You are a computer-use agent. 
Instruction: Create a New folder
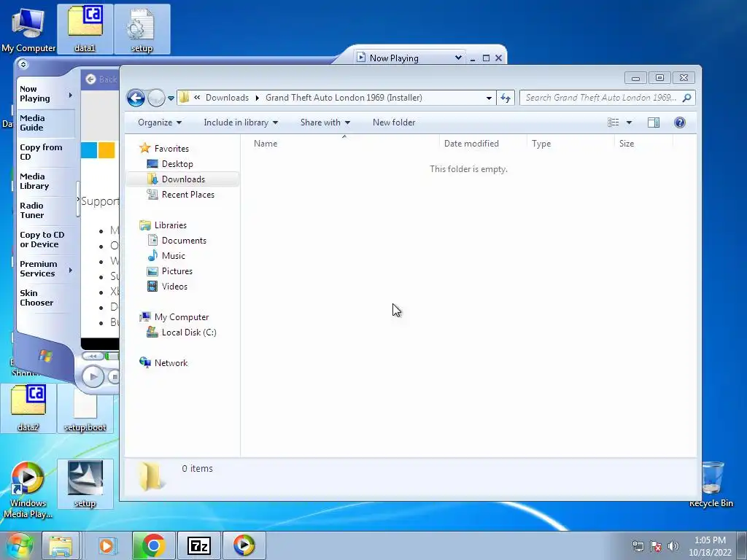click(x=394, y=122)
